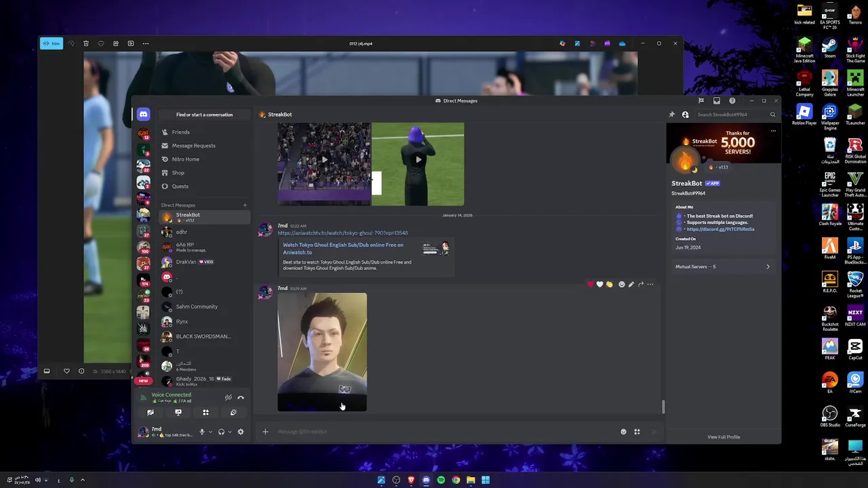The width and height of the screenshot is (868, 488).
Task: Open Discord home via the Discord logo icon
Action: (143, 115)
